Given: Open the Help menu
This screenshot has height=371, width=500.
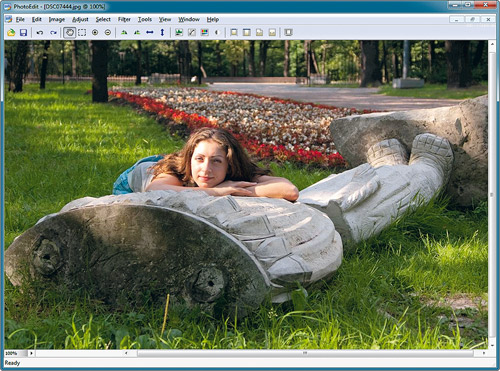Looking at the screenshot, I should [213, 19].
